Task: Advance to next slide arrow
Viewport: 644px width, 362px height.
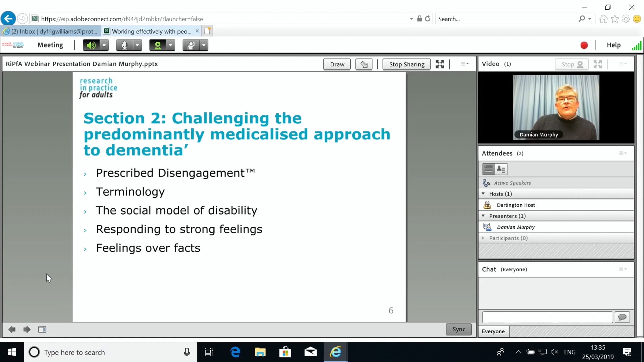Action: [x=27, y=329]
